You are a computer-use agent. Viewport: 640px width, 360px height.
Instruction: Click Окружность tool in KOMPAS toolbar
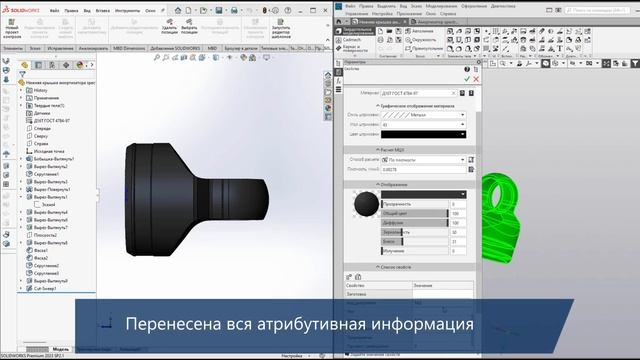tap(420, 40)
